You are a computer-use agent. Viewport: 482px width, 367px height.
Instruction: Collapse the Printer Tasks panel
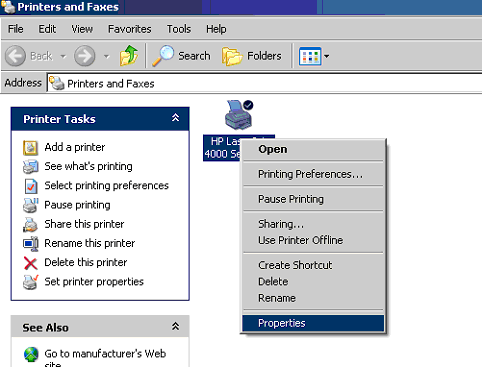point(175,118)
